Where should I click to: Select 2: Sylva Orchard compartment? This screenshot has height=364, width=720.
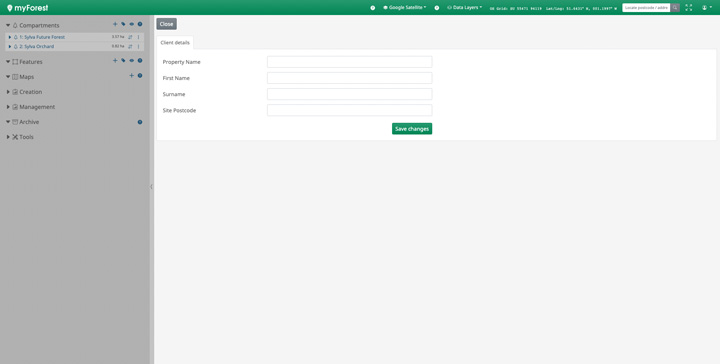(x=36, y=46)
